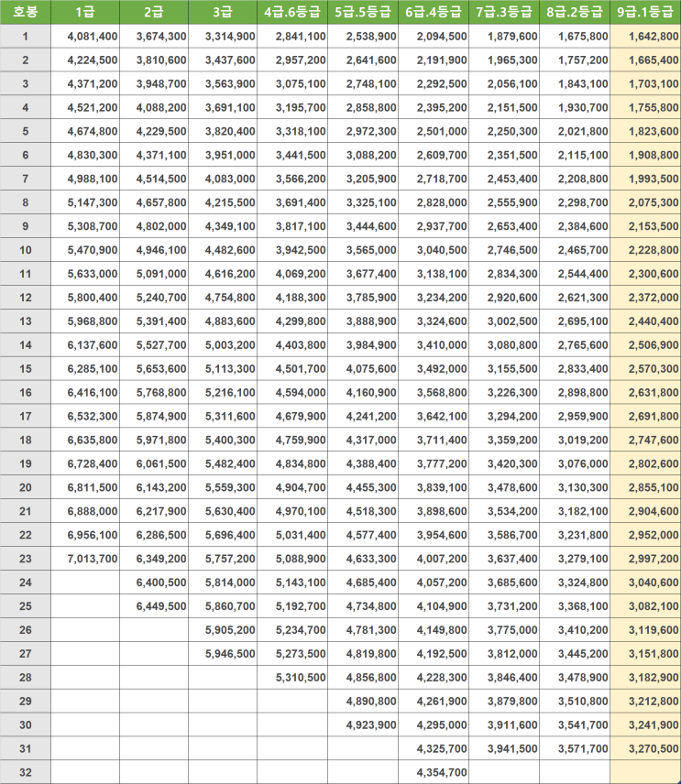The width and height of the screenshot is (681, 784).
Task: Select cell with value 5,310,500
Action: [x=292, y=678]
